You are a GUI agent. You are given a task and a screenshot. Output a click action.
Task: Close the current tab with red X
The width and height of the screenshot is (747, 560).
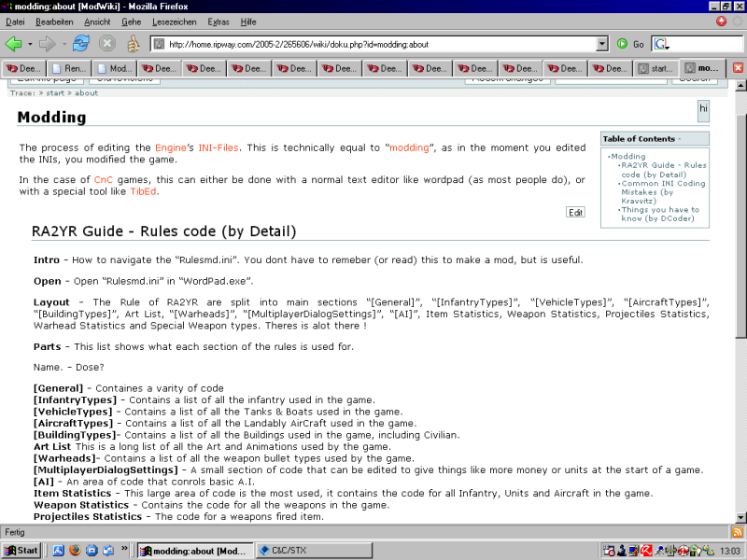tap(738, 68)
